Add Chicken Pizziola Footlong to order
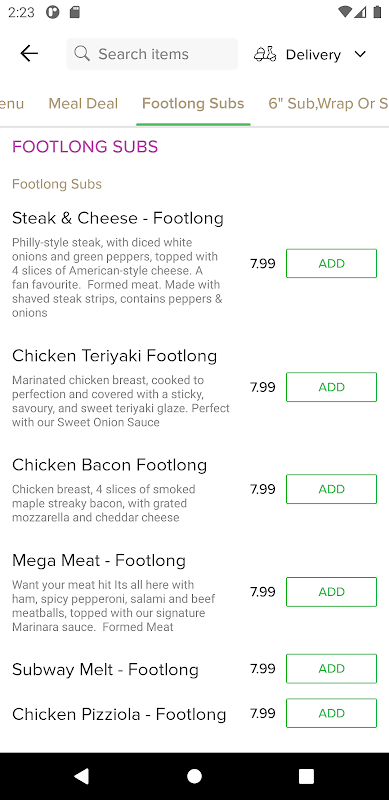Image resolution: width=389 pixels, height=800 pixels. click(x=331, y=713)
